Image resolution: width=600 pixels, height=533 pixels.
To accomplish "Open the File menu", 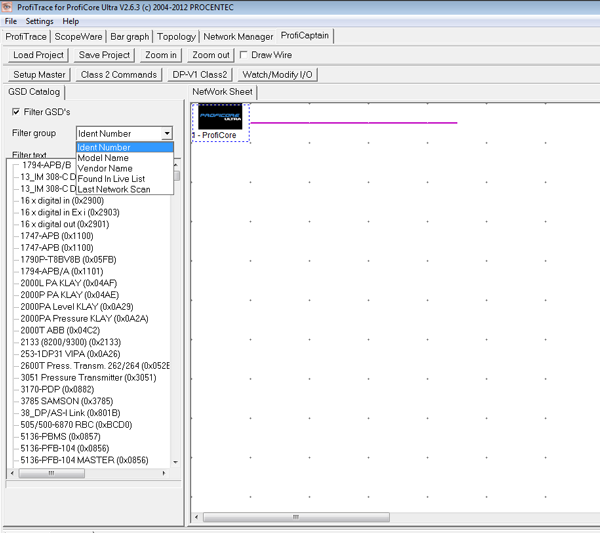I will coord(11,21).
